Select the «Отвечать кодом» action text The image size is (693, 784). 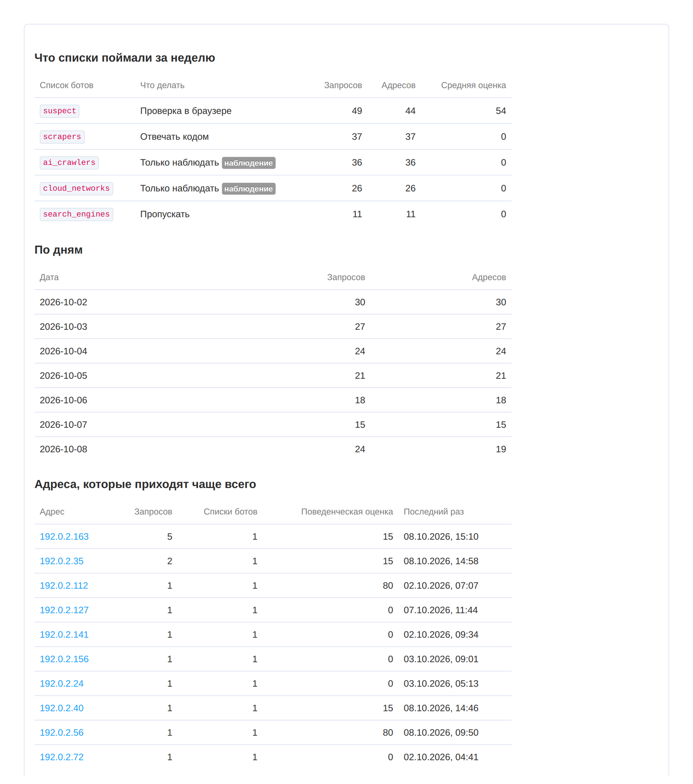(x=174, y=137)
